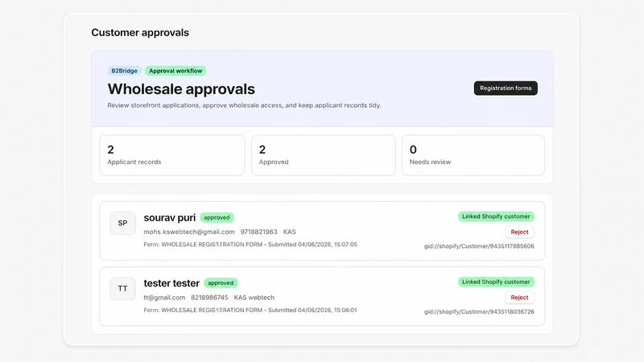Image resolution: width=644 pixels, height=362 pixels.
Task: Click Linked Shopify customer badge for tester tester
Action: click(496, 282)
